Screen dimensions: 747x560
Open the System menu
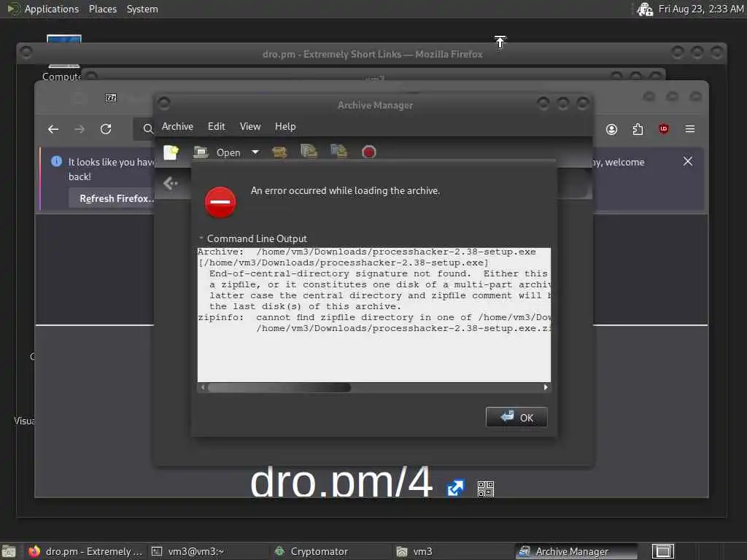tap(142, 9)
